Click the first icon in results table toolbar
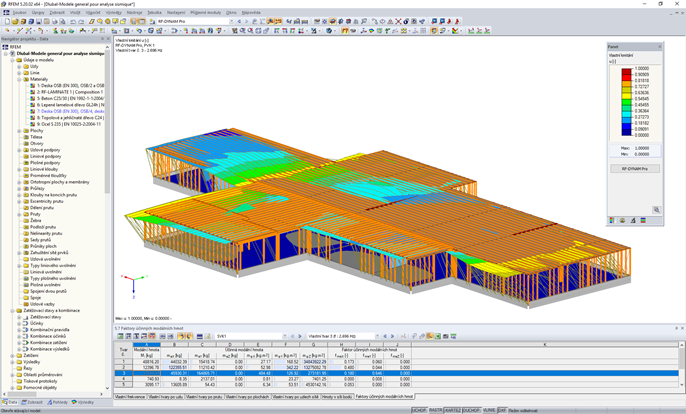686x414 pixels. coord(120,336)
